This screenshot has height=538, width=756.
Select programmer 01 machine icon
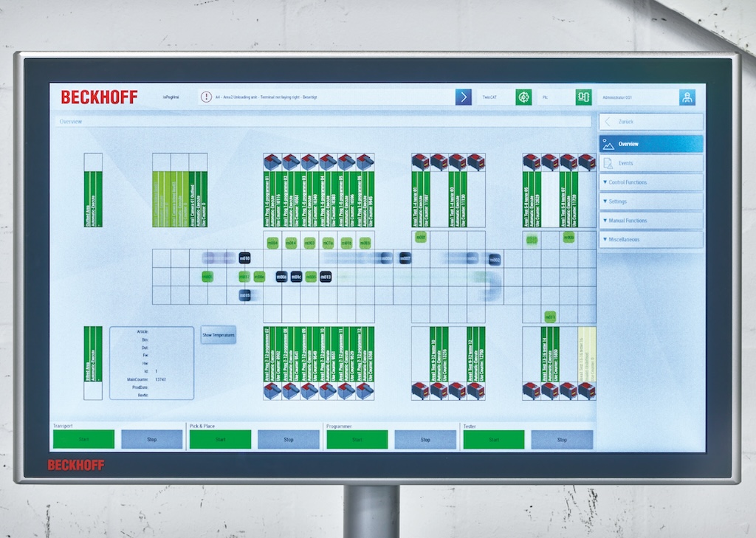coord(273,162)
